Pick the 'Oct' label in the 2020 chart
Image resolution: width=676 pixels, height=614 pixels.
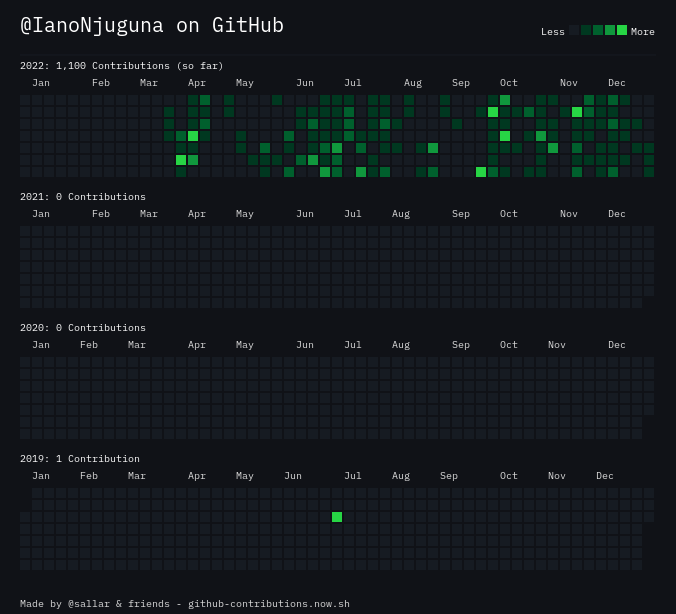(508, 345)
